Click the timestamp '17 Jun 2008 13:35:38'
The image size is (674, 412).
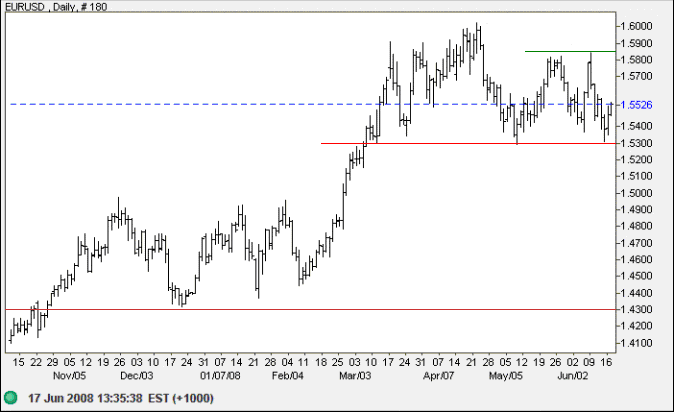[85, 398]
